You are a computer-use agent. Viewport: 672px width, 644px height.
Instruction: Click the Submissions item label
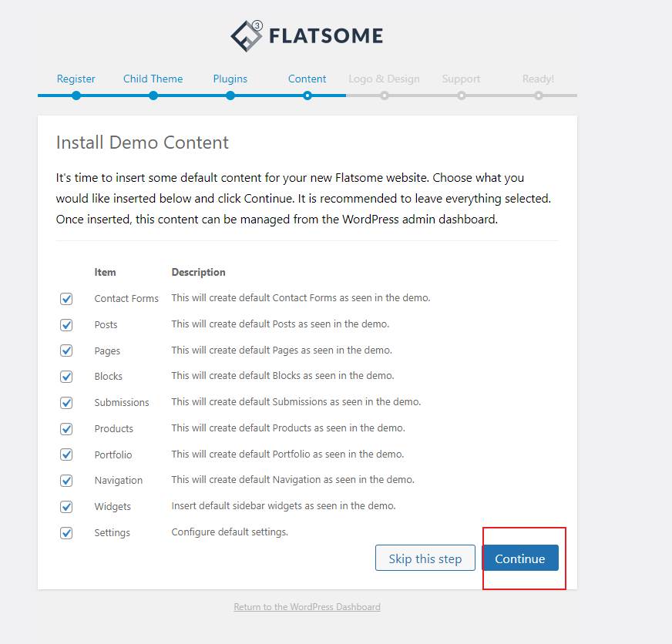coord(122,402)
